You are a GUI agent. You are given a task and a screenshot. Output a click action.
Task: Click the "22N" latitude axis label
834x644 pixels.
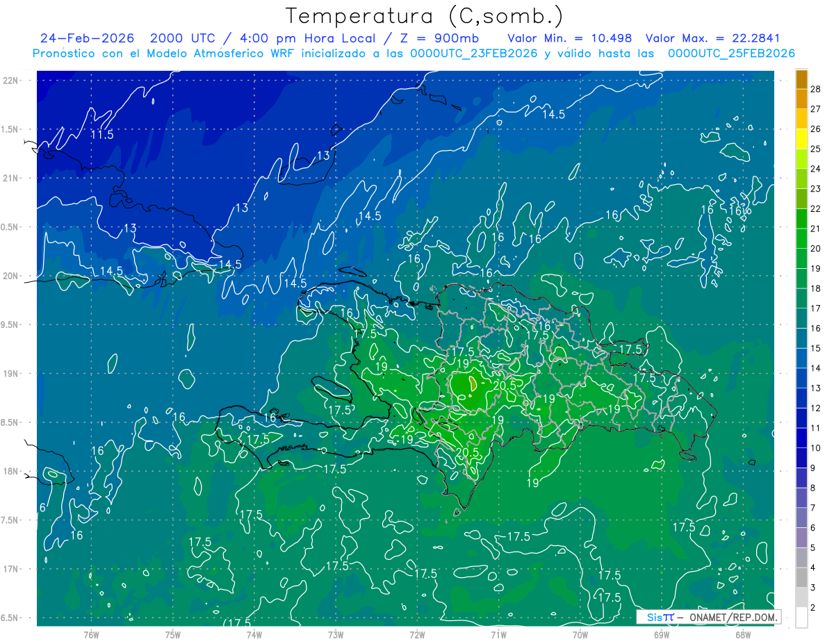click(10, 81)
